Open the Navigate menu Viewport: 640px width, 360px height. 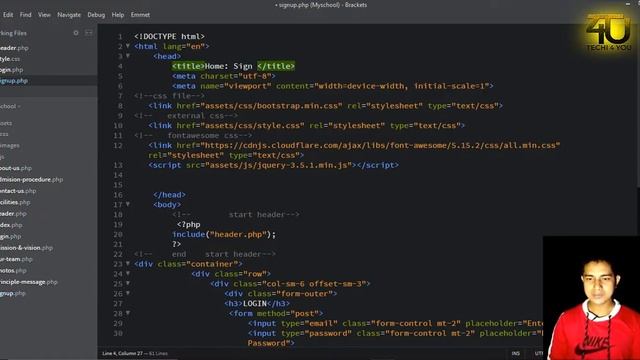[x=69, y=15]
